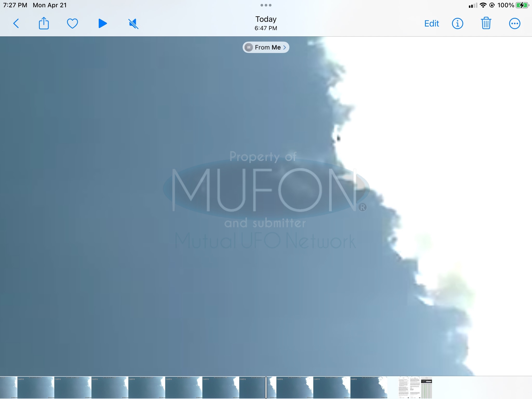Screen dimensions: 532x399
Task: Tap the cellular signal bars icon
Action: tap(473, 5)
